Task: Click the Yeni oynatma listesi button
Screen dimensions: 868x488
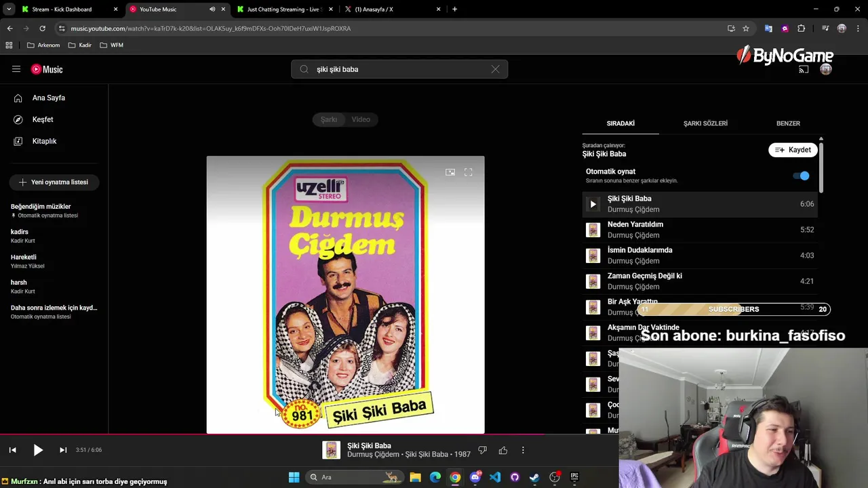Action: (54, 182)
